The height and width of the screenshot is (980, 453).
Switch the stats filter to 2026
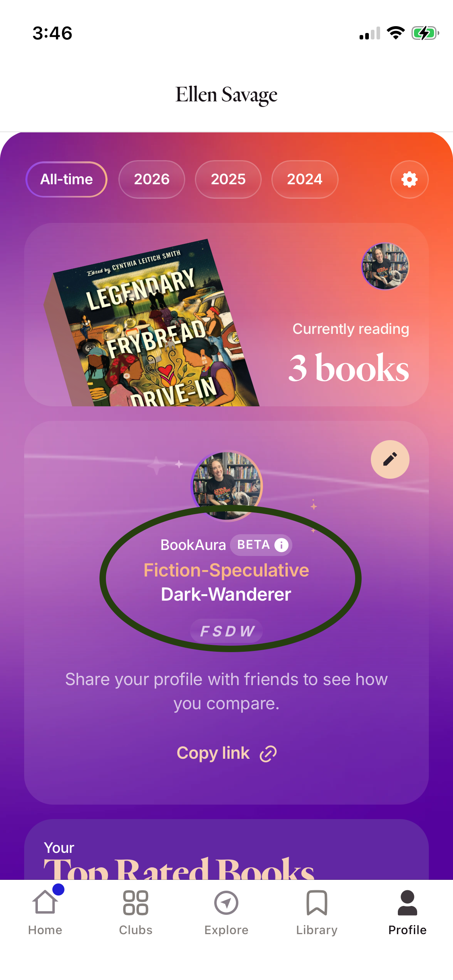point(152,179)
